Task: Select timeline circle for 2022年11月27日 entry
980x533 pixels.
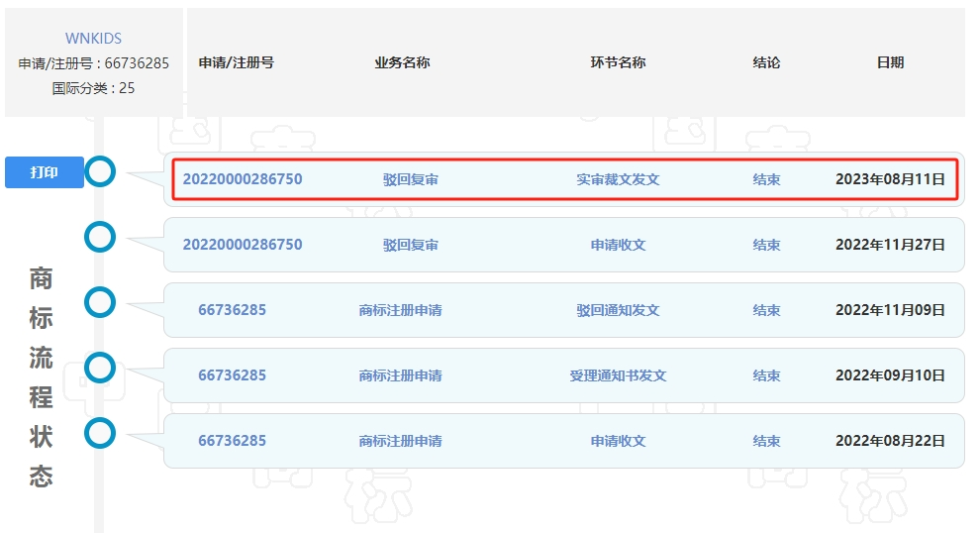Action: [x=100, y=237]
